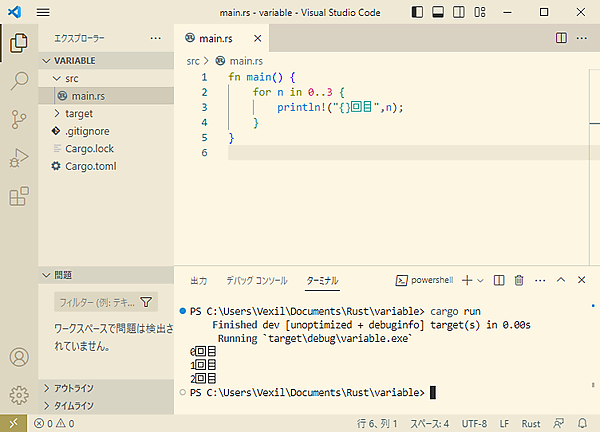
Task: Open the Manage settings gear
Action: [x=18, y=394]
